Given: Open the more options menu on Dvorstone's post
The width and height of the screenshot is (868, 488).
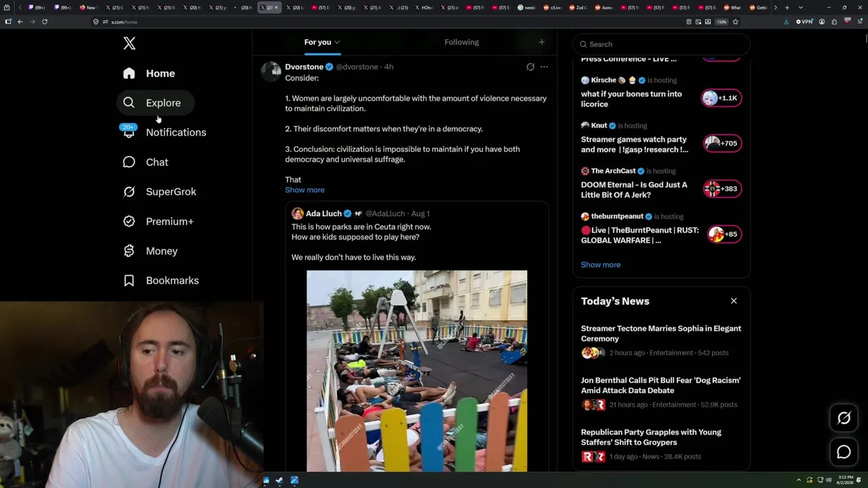Looking at the screenshot, I should click(544, 67).
